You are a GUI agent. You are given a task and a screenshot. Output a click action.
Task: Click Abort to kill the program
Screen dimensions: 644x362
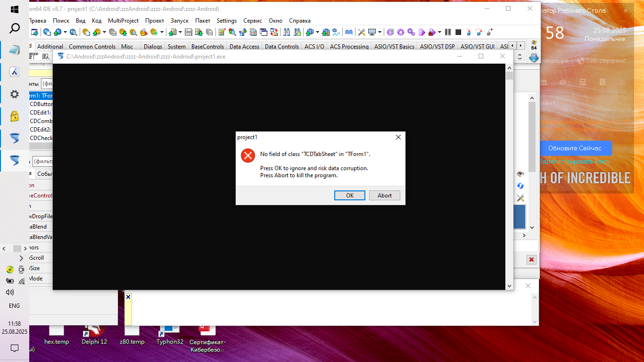click(384, 196)
